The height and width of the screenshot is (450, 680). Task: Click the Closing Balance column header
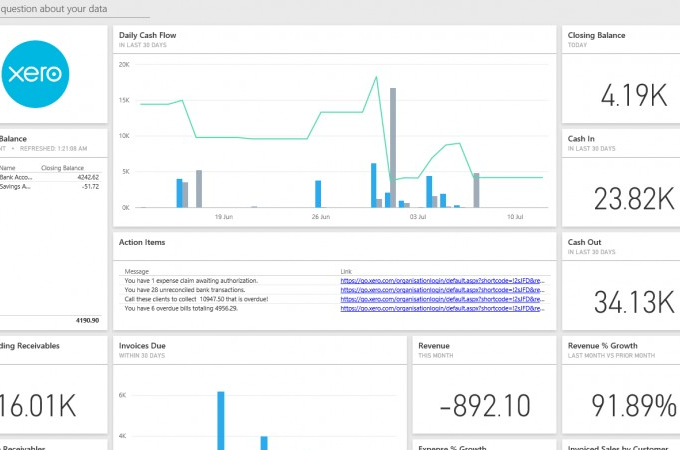60,167
